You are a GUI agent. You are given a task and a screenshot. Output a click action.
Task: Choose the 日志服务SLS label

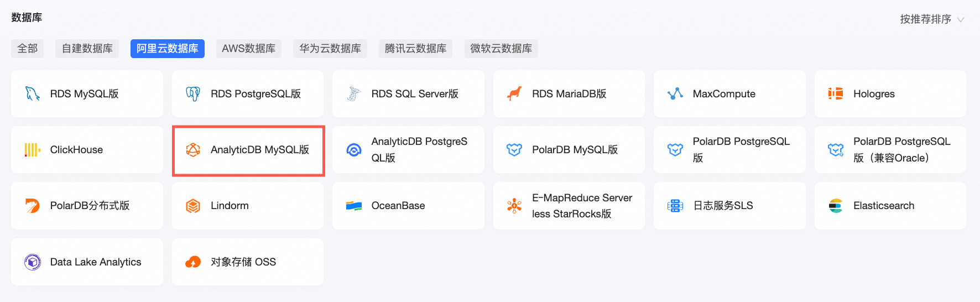click(x=723, y=206)
